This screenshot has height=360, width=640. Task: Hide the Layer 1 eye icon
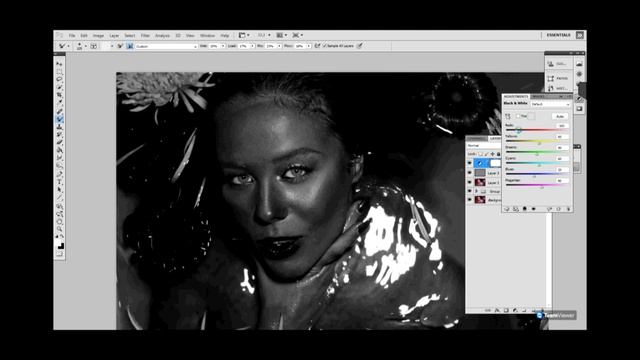pos(469,182)
